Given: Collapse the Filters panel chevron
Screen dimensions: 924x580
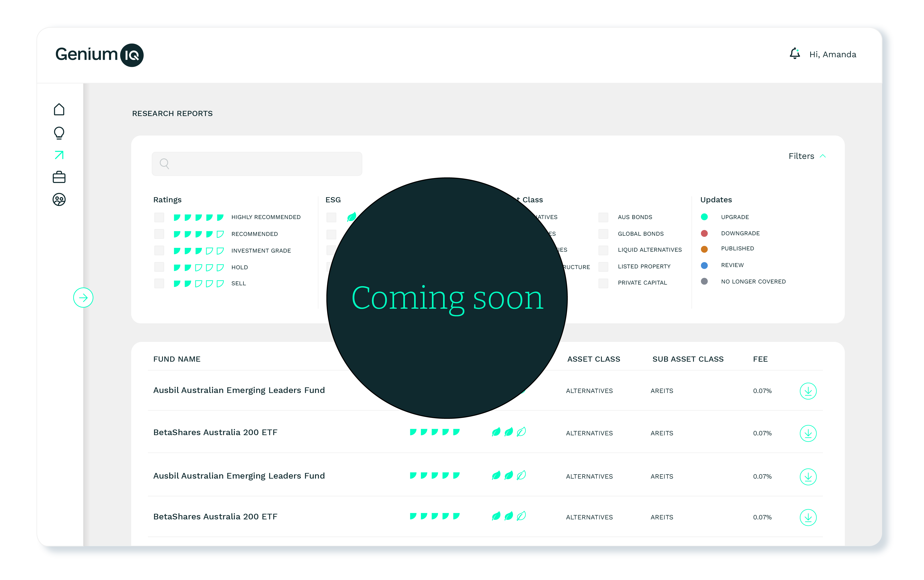Looking at the screenshot, I should [x=823, y=156].
